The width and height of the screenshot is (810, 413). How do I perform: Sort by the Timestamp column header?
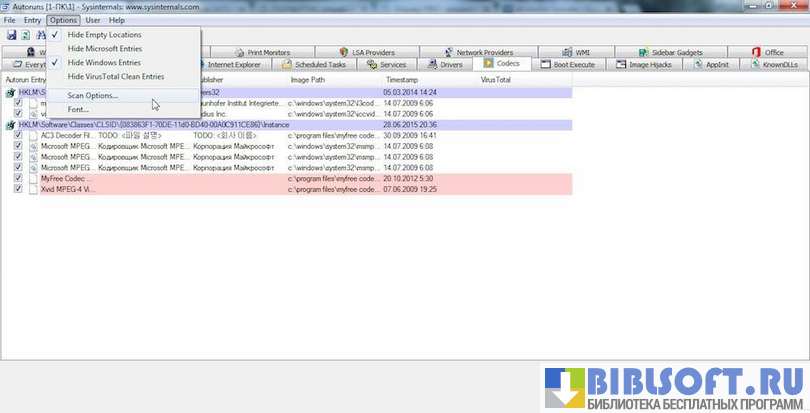[402, 78]
